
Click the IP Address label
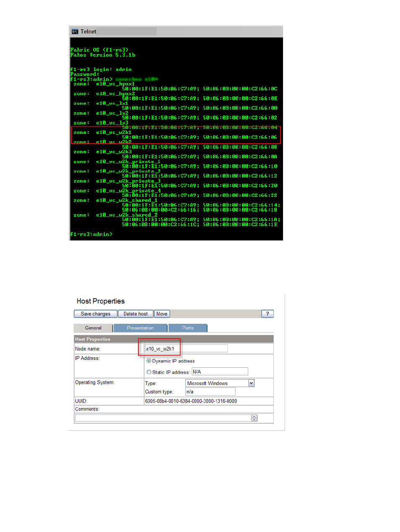[x=87, y=358]
